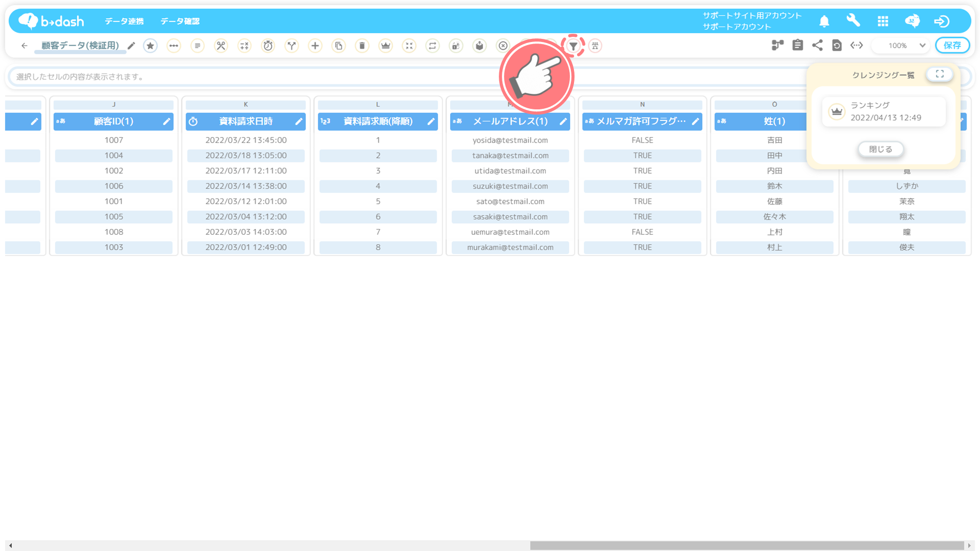Viewport: 980px width, 551px height.
Task: Go back with the left arrow icon
Action: coord(24,46)
